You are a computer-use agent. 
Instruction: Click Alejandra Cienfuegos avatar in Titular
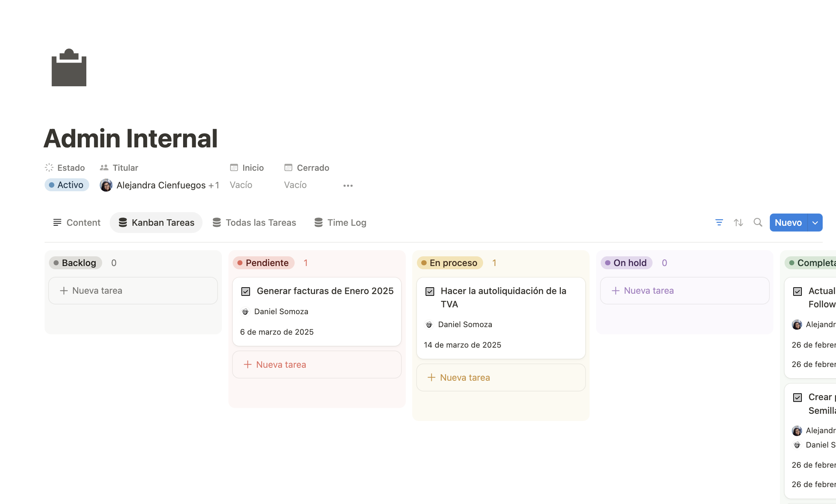click(x=106, y=185)
